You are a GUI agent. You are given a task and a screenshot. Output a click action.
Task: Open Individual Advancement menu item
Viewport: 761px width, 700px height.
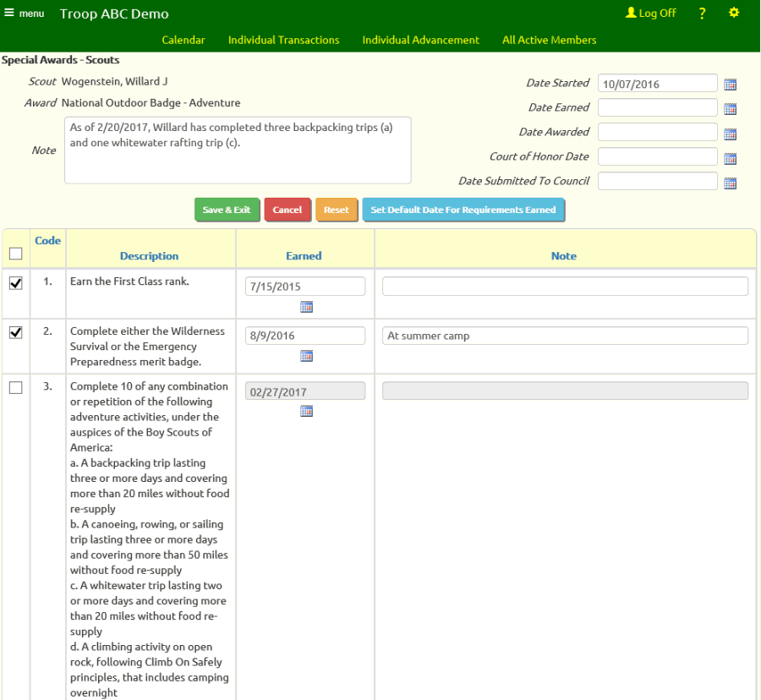(x=420, y=40)
